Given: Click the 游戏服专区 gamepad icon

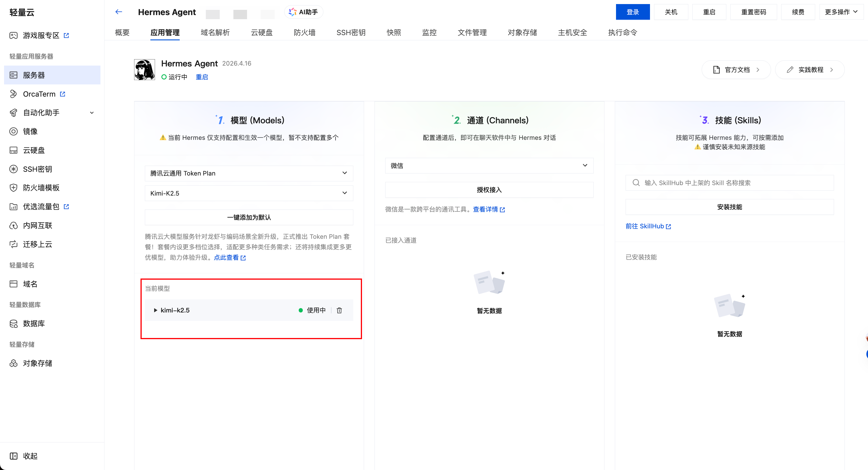Looking at the screenshot, I should [x=13, y=35].
